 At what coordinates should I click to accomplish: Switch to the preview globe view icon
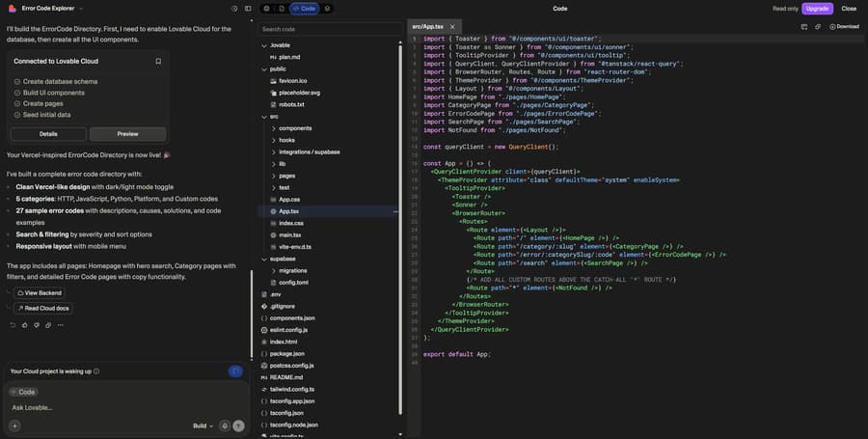point(267,9)
